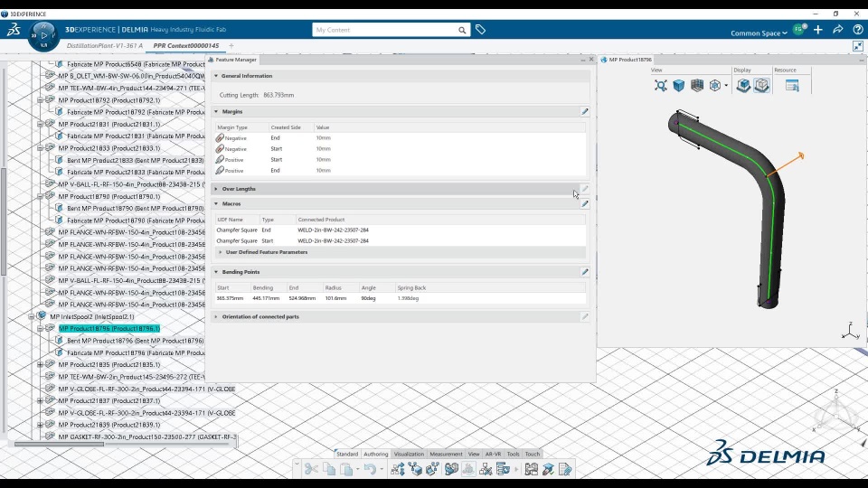
Task: Click the isometric view orientation icon
Action: [x=715, y=85]
